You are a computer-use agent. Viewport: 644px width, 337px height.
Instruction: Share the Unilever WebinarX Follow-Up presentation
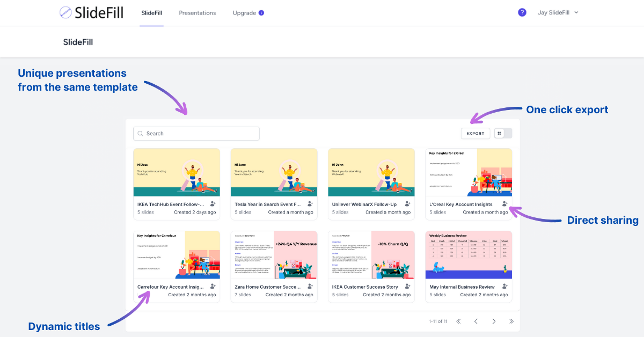[x=407, y=204]
